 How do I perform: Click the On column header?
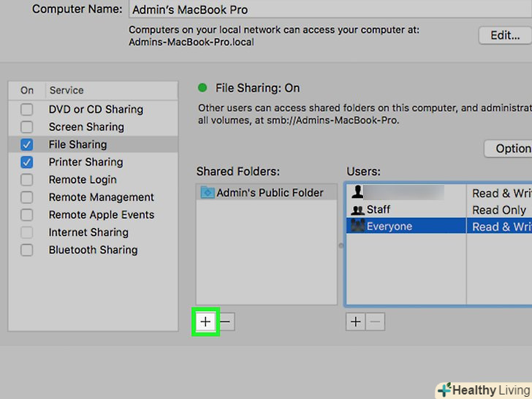point(27,91)
